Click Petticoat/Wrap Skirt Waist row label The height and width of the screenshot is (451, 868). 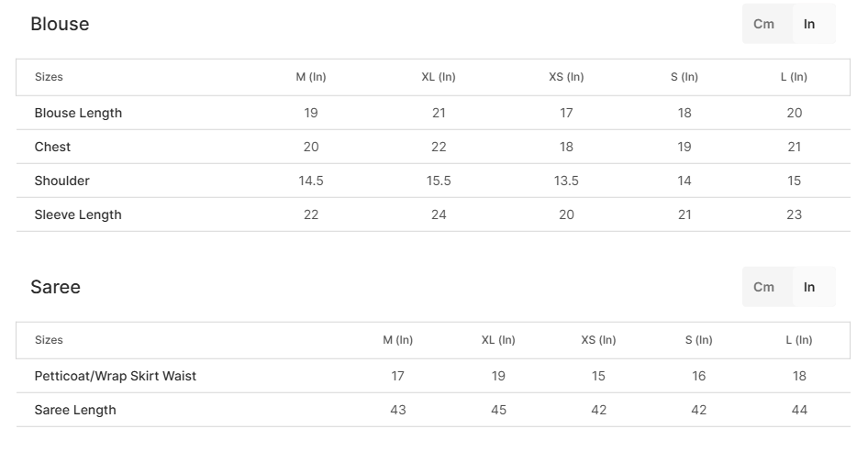tap(115, 376)
